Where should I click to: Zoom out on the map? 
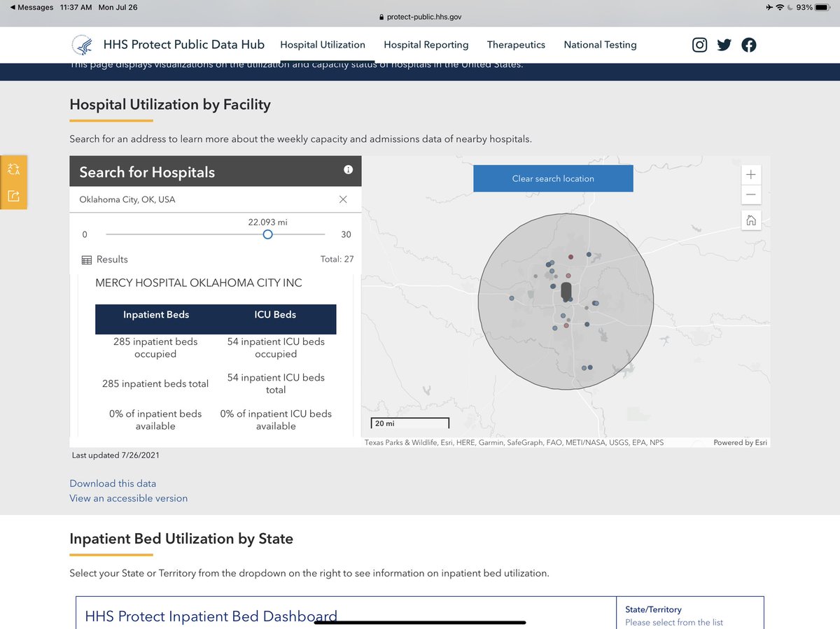coord(750,194)
